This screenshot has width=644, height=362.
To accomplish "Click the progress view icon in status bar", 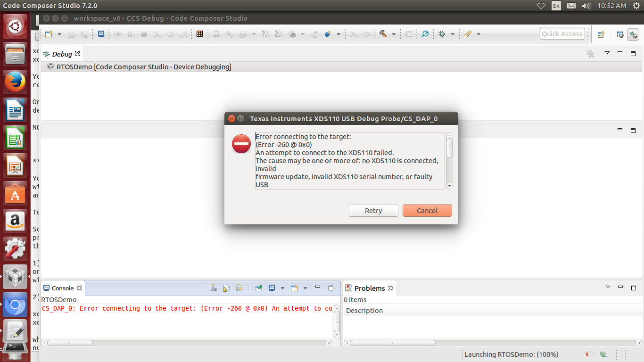I will click(x=603, y=354).
